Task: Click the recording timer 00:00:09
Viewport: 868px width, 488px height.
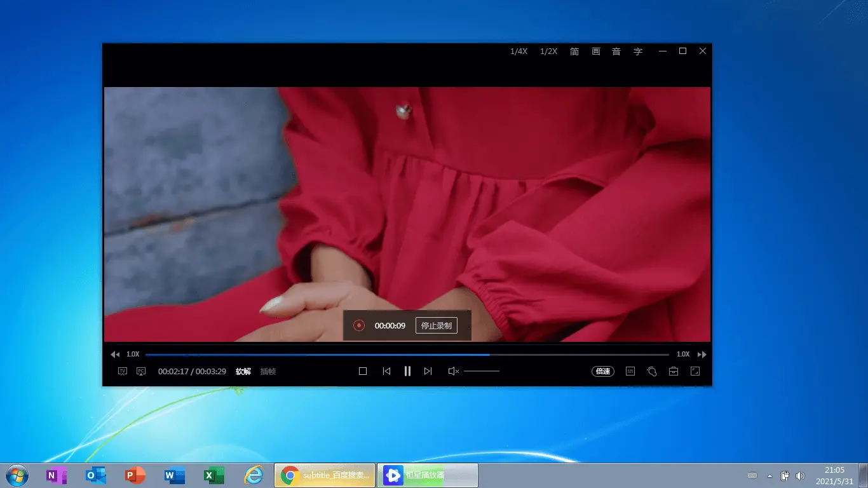Action: [x=390, y=325]
